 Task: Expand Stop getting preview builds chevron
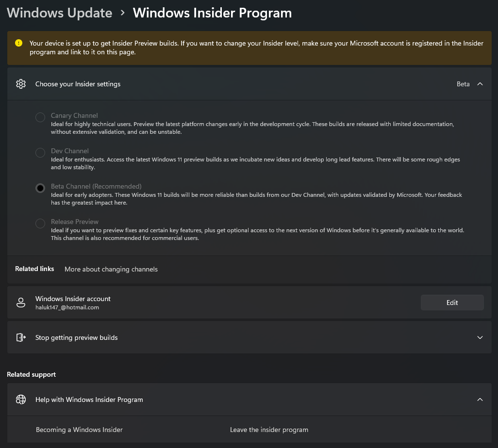[480, 337]
